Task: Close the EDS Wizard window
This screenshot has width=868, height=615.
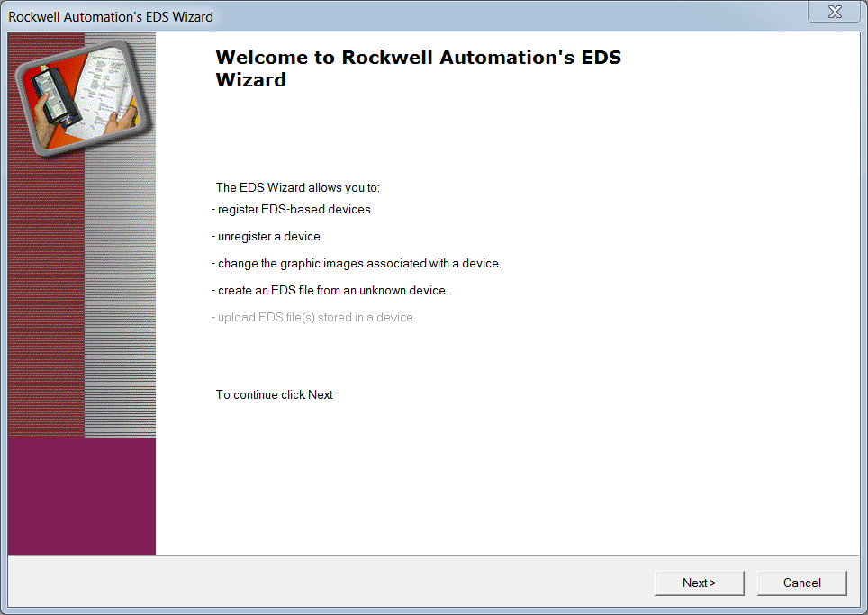Action: pos(834,12)
